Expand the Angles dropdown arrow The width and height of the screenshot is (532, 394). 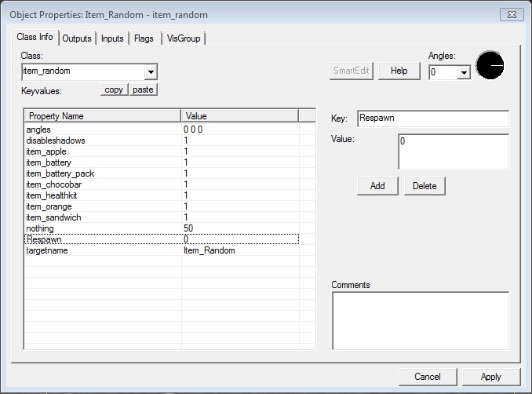coord(464,72)
